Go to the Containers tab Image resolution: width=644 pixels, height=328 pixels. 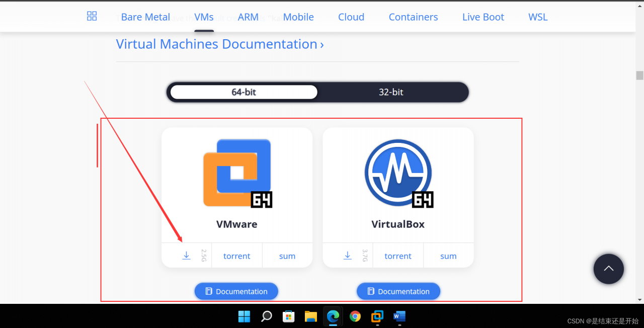pos(413,17)
